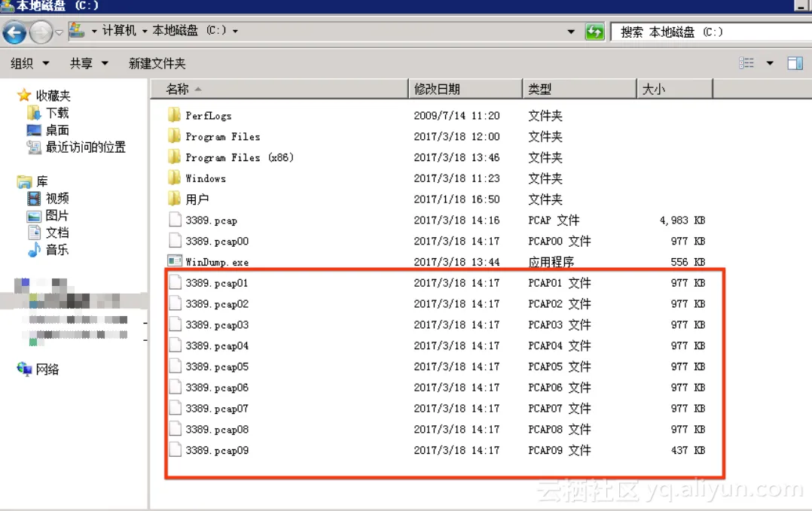The width and height of the screenshot is (812, 511).
Task: Click the refresh icon beside address bar
Action: (594, 32)
